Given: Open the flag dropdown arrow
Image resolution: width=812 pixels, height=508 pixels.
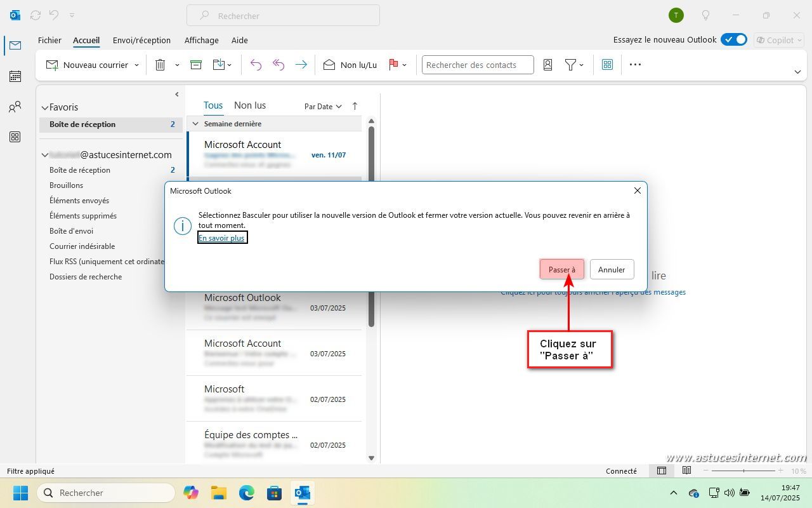Looking at the screenshot, I should pos(405,65).
